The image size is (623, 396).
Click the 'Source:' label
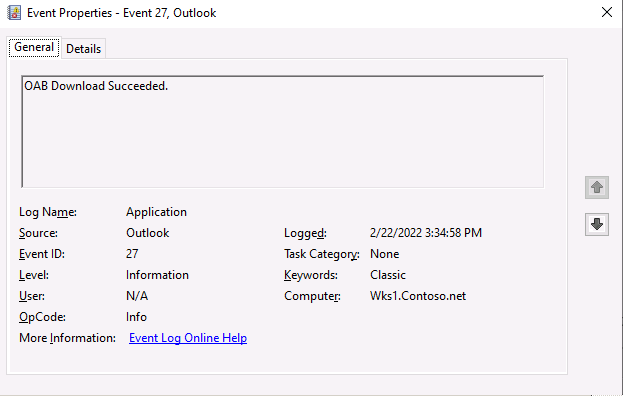point(38,233)
